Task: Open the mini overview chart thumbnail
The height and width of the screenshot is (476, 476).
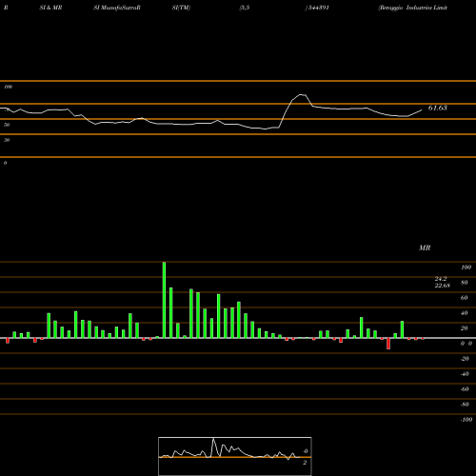Action: point(235,456)
